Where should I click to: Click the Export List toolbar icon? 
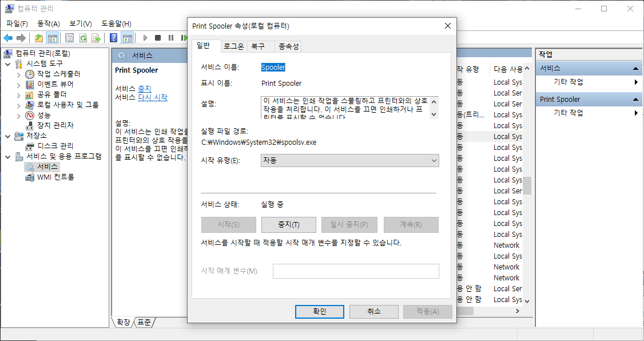pos(96,38)
